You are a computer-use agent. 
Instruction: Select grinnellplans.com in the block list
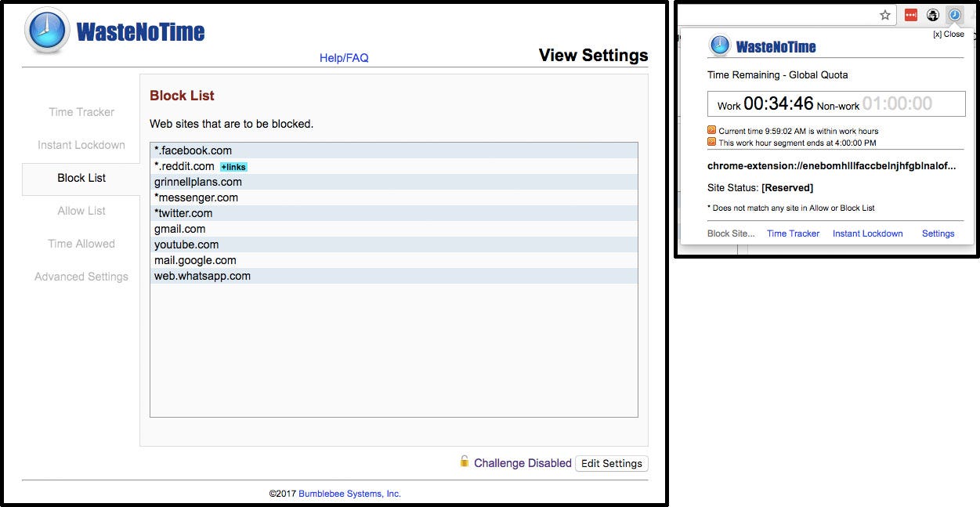[394, 182]
